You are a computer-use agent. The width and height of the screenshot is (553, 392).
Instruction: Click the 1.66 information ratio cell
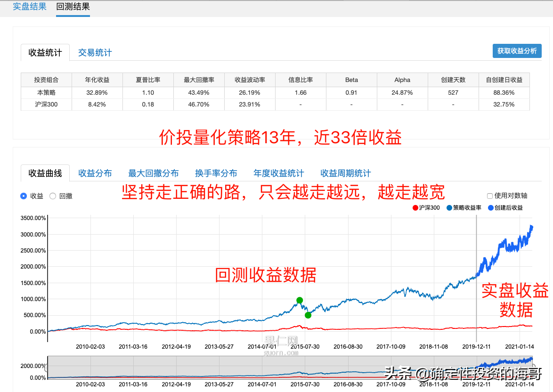[x=301, y=92]
